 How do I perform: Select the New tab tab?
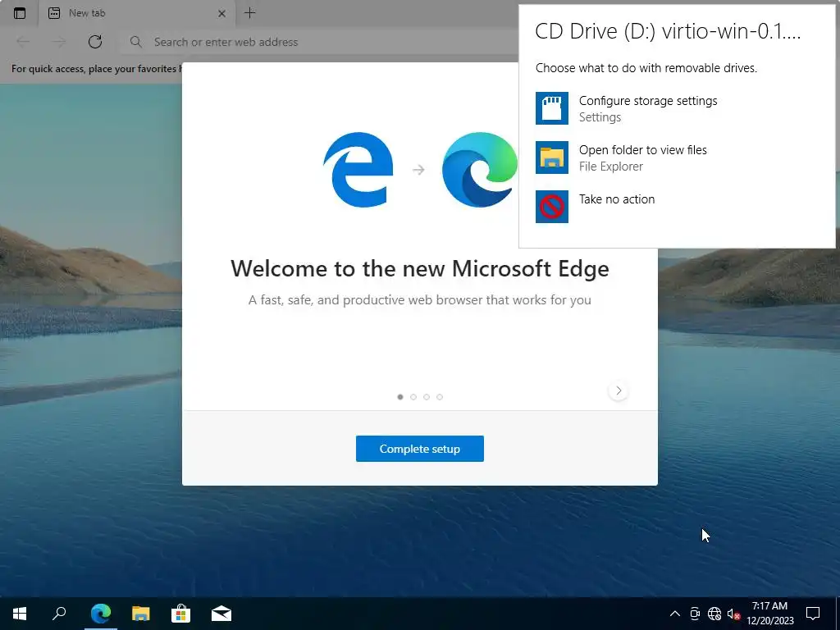point(137,13)
